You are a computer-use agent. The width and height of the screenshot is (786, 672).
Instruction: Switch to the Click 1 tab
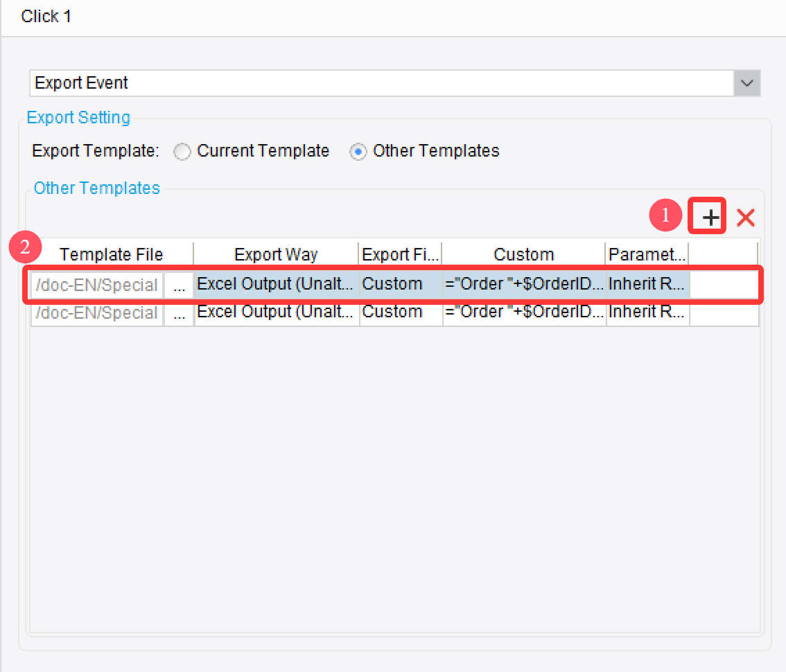point(46,17)
